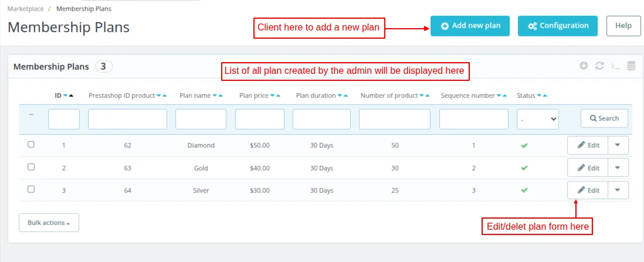This screenshot has width=644, height=262.
Task: Open the Configuration page
Action: (557, 26)
